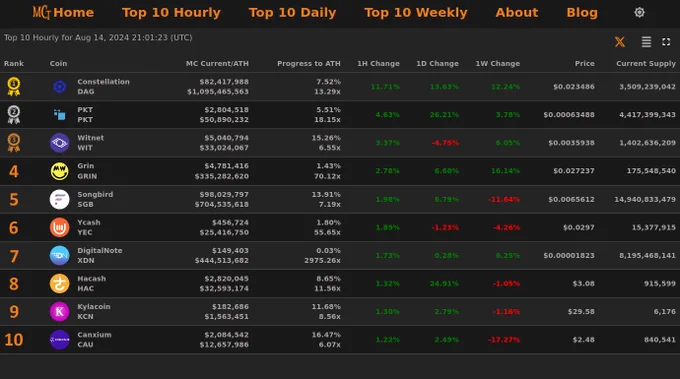Open the settings gear icon
This screenshot has height=379, width=680.
639,13
